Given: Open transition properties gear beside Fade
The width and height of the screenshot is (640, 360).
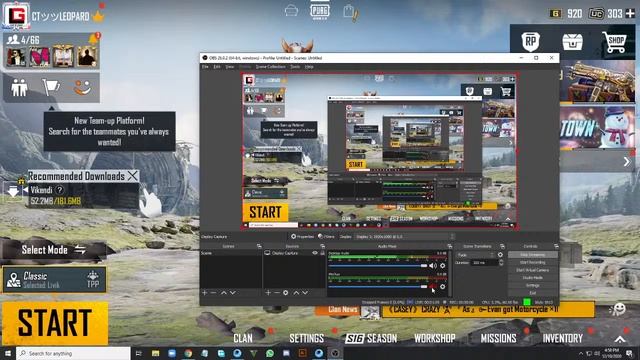Looking at the screenshot, I should [500, 255].
